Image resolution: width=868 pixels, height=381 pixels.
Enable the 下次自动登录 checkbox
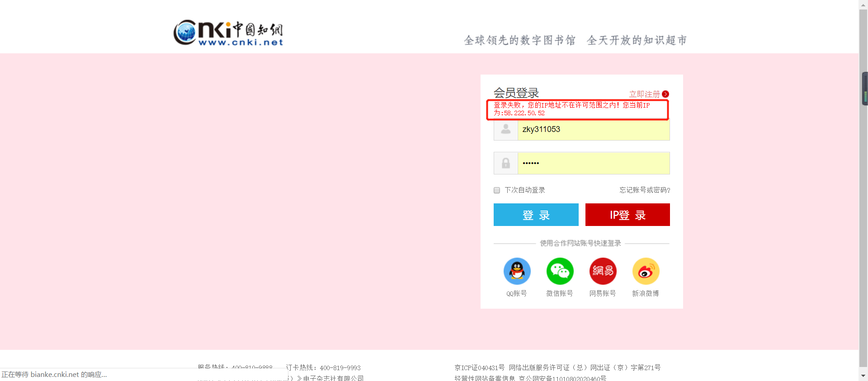point(497,190)
